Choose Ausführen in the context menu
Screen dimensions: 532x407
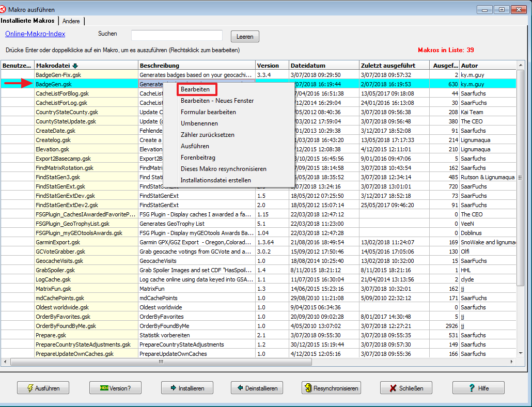click(x=195, y=146)
